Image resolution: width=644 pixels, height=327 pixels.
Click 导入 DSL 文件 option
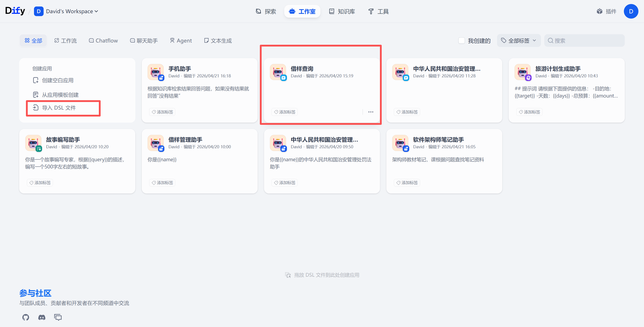59,108
